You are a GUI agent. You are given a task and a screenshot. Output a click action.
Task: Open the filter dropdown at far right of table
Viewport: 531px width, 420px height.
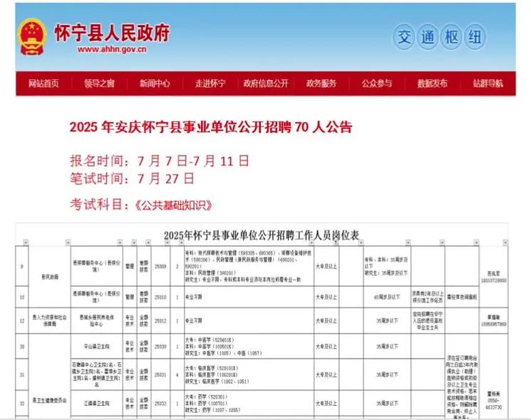(x=505, y=242)
